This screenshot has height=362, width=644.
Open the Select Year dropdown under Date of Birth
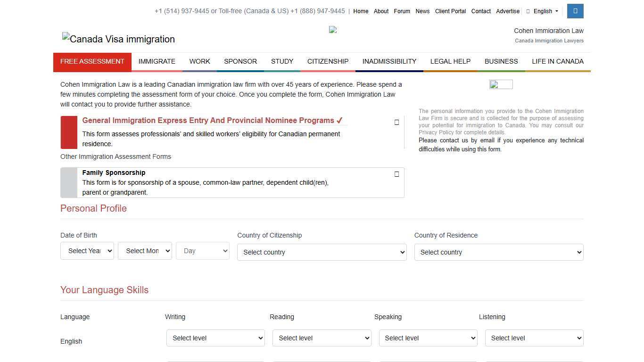[87, 250]
